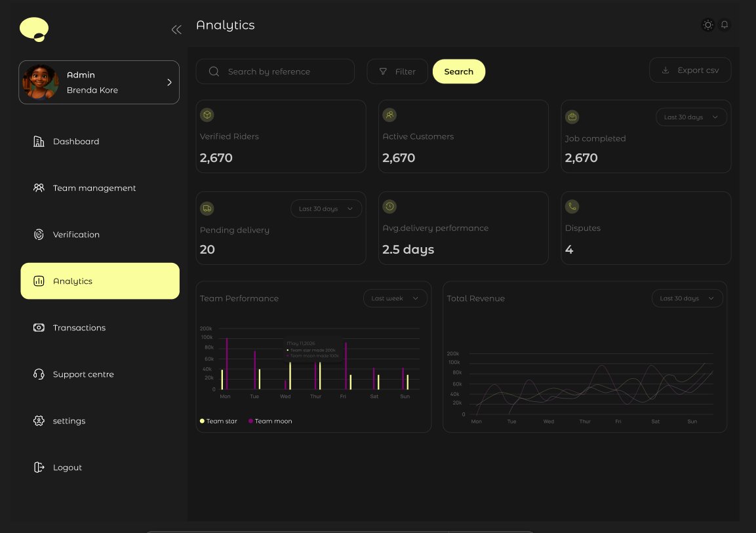The width and height of the screenshot is (756, 533).
Task: Click the magnifier icon in search box
Action: (x=214, y=71)
